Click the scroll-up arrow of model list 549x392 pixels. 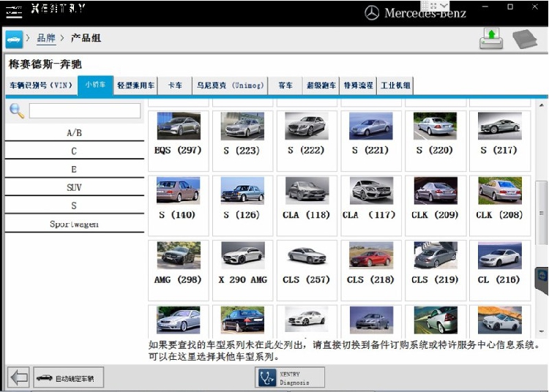(541, 105)
